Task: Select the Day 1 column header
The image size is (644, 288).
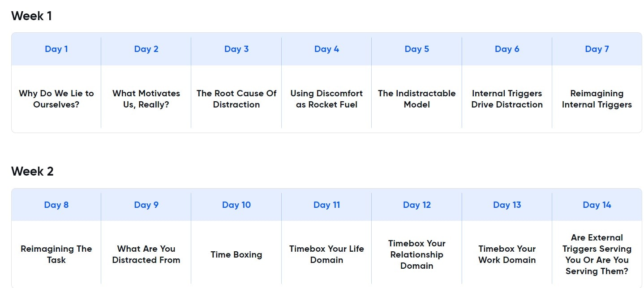Action: (56, 49)
